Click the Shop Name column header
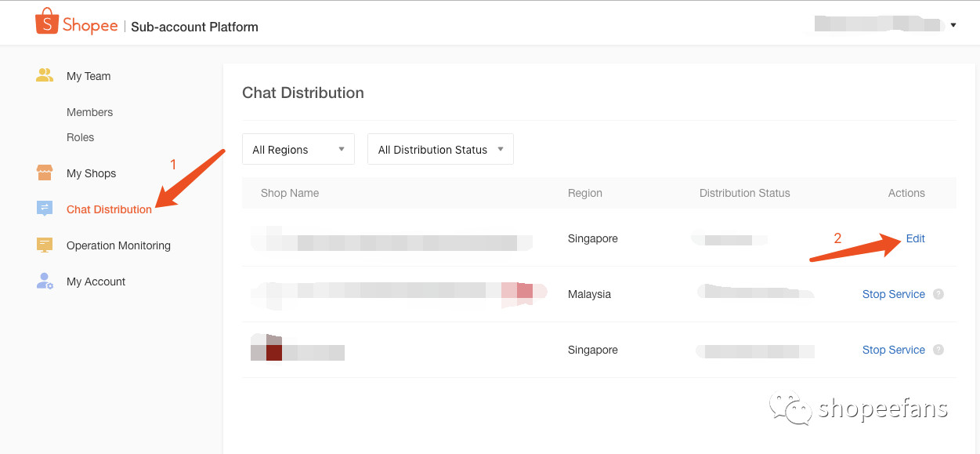The height and width of the screenshot is (454, 980). [x=290, y=193]
